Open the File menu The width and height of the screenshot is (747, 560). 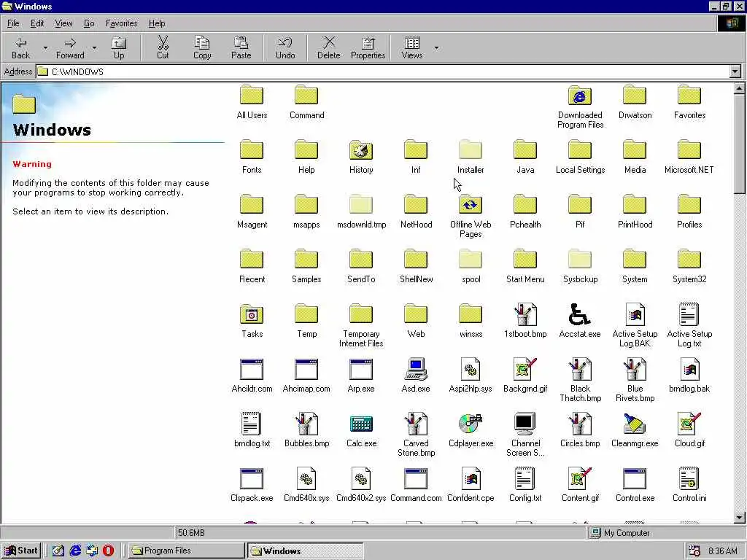coord(13,23)
